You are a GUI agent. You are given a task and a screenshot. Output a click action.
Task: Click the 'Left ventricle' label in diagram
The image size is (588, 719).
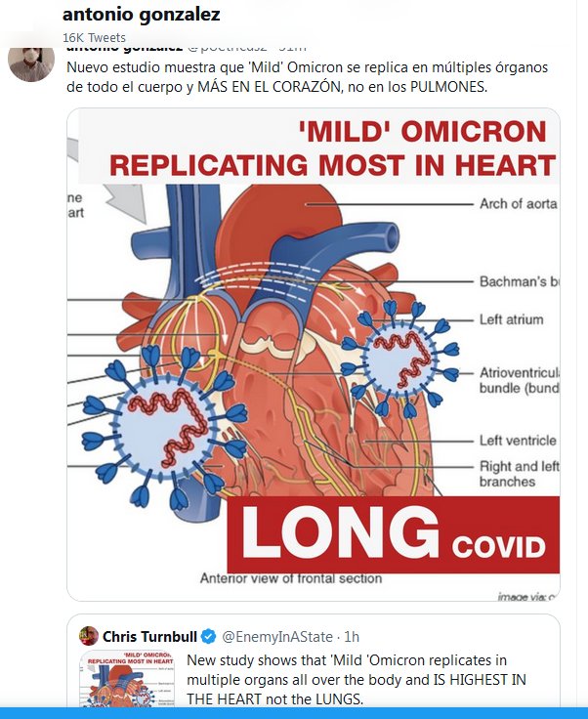point(518,441)
